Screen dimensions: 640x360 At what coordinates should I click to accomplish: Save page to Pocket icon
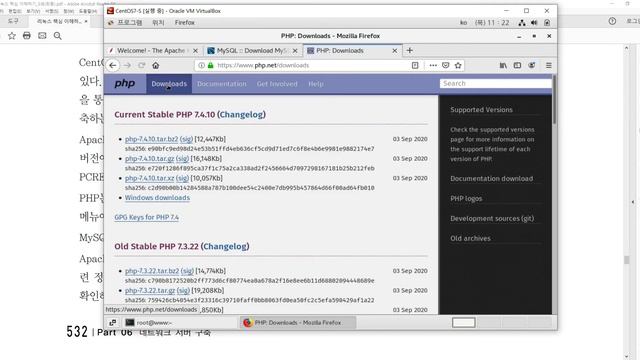point(446,65)
